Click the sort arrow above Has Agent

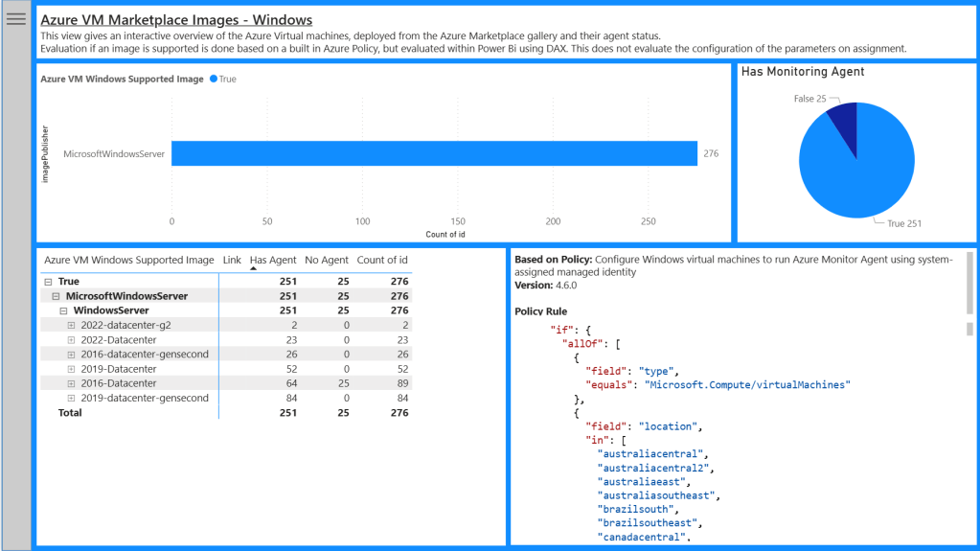254,269
